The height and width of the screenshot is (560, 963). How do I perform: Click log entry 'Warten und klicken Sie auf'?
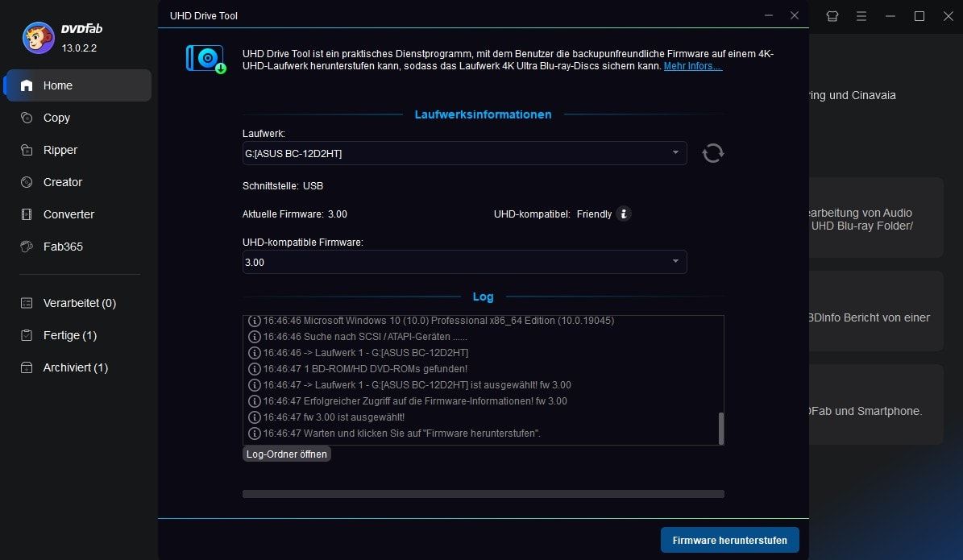394,433
